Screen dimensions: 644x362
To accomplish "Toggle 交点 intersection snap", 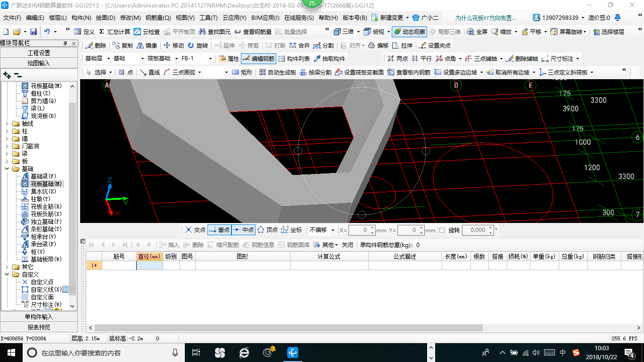I will [195, 230].
